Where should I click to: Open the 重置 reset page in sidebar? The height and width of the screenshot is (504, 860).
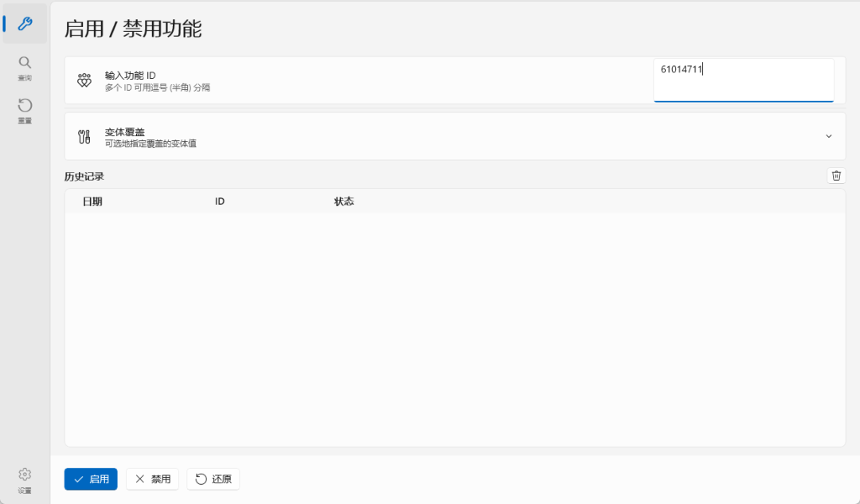click(x=25, y=111)
